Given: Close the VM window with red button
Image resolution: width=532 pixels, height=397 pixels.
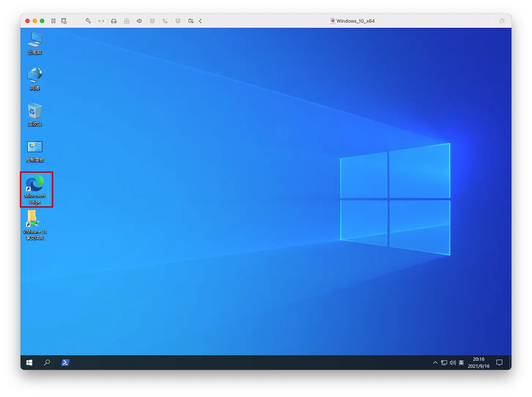Looking at the screenshot, I should click(x=27, y=21).
